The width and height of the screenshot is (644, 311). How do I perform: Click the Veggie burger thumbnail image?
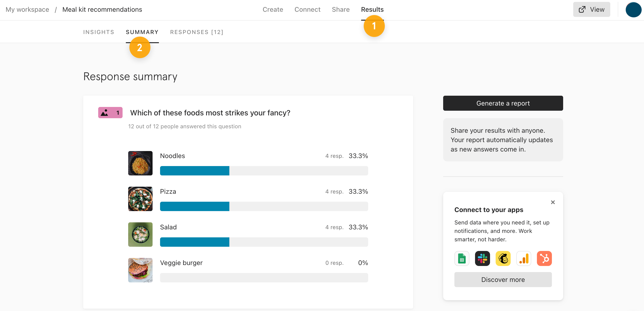(x=140, y=270)
